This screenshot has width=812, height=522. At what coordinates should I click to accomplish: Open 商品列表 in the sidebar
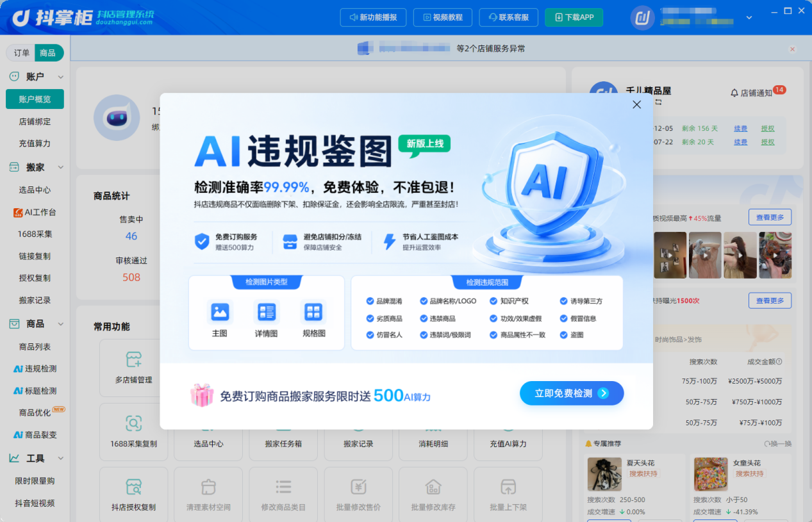tap(35, 347)
